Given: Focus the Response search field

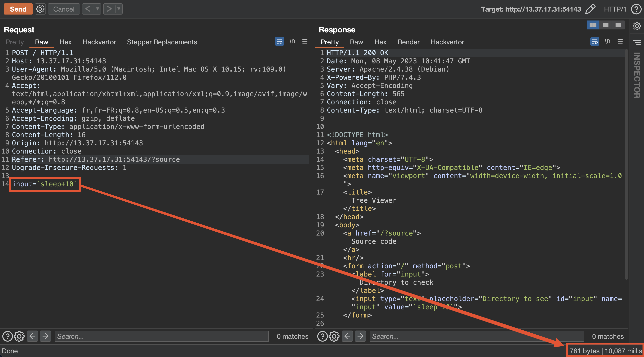Looking at the screenshot, I should [476, 336].
